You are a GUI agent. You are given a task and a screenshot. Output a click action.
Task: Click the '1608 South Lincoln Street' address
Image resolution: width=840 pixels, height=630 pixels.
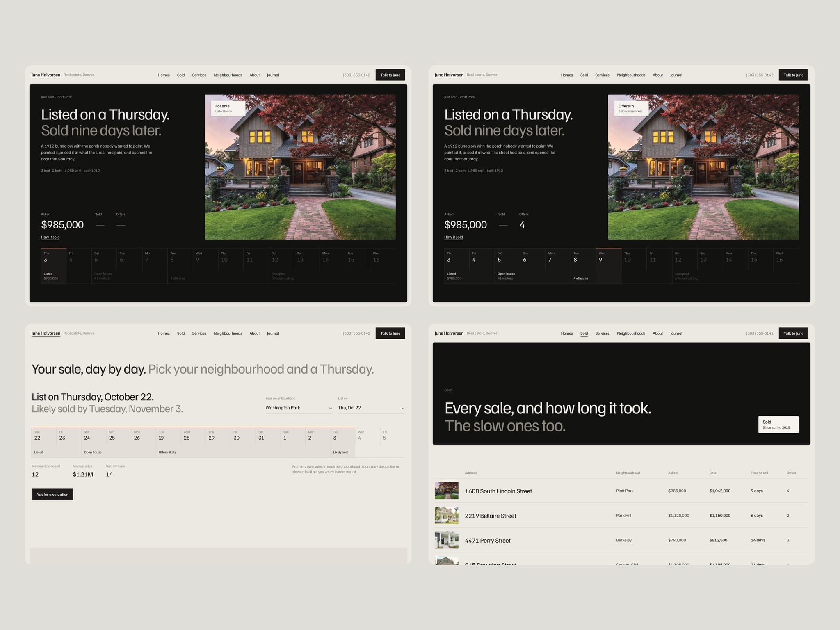498,491
